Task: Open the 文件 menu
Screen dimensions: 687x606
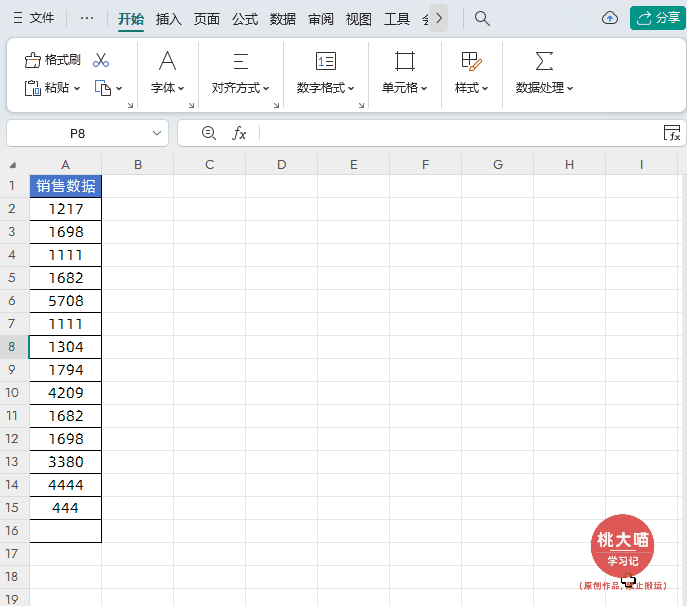Action: point(34,18)
